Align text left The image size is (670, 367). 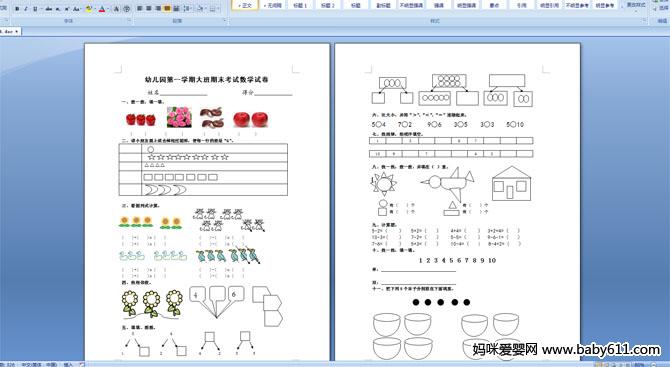point(139,9)
